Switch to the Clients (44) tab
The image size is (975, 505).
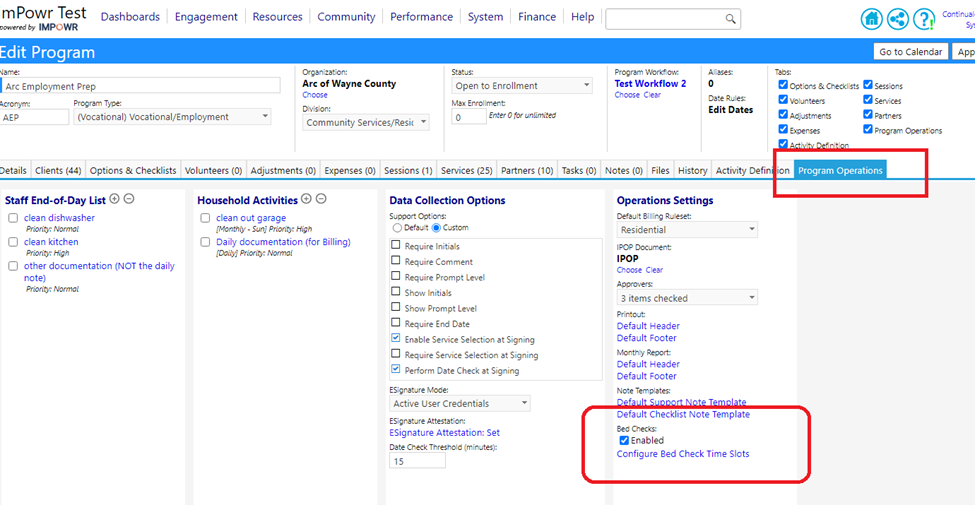tap(58, 170)
